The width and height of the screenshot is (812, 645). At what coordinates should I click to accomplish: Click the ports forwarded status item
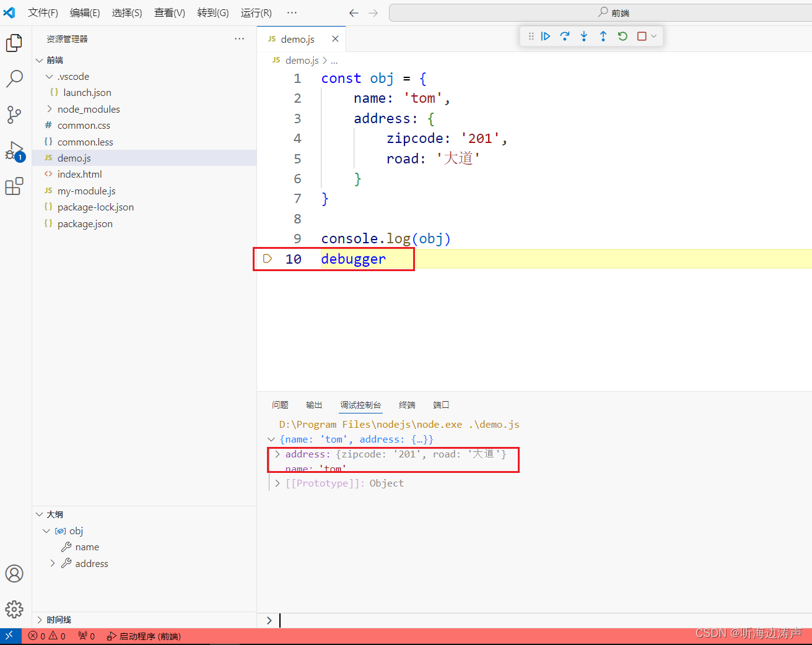[87, 636]
